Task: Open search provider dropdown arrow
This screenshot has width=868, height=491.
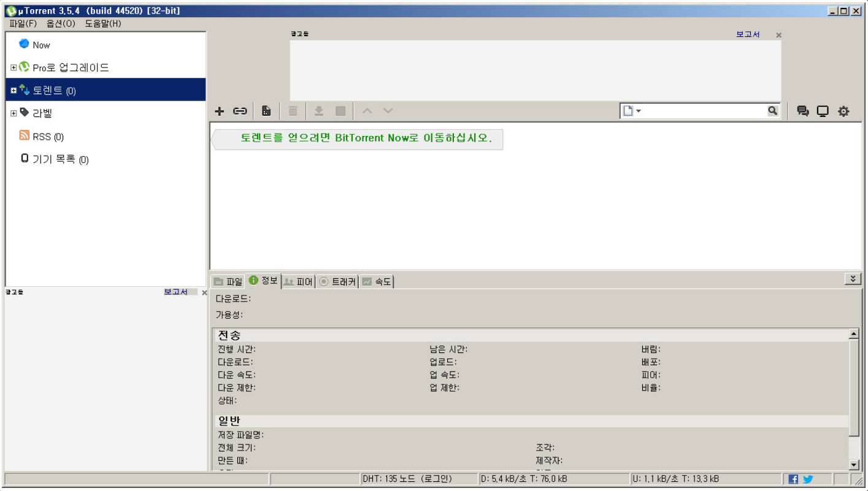Action: coord(639,111)
